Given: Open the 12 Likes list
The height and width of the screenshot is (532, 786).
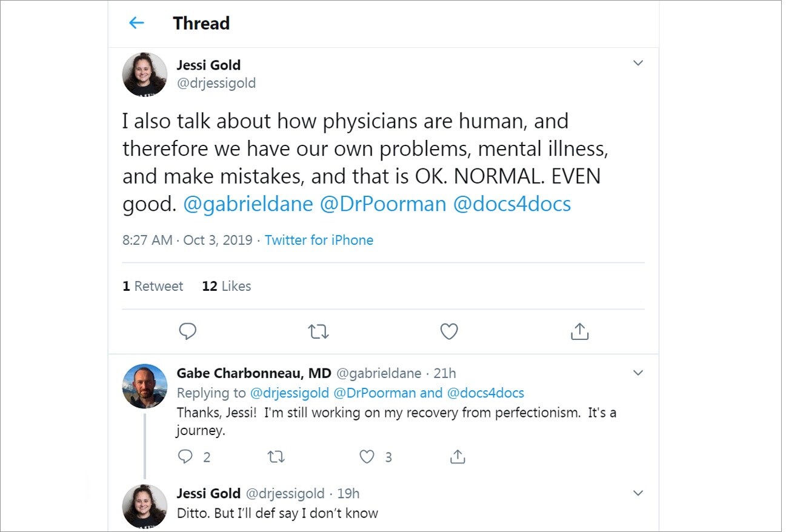Looking at the screenshot, I should 226,285.
